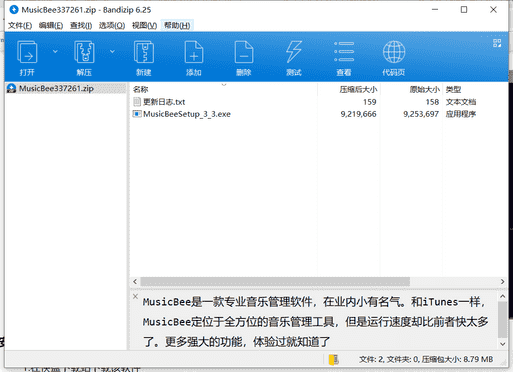Click the original size value 9,253,697
The height and width of the screenshot is (372, 513).
coord(421,114)
